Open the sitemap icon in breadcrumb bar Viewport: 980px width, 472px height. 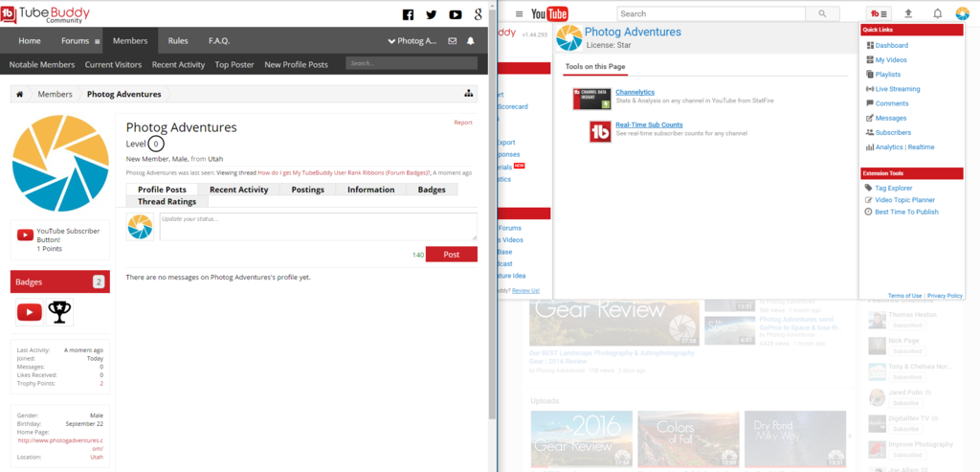[469, 95]
